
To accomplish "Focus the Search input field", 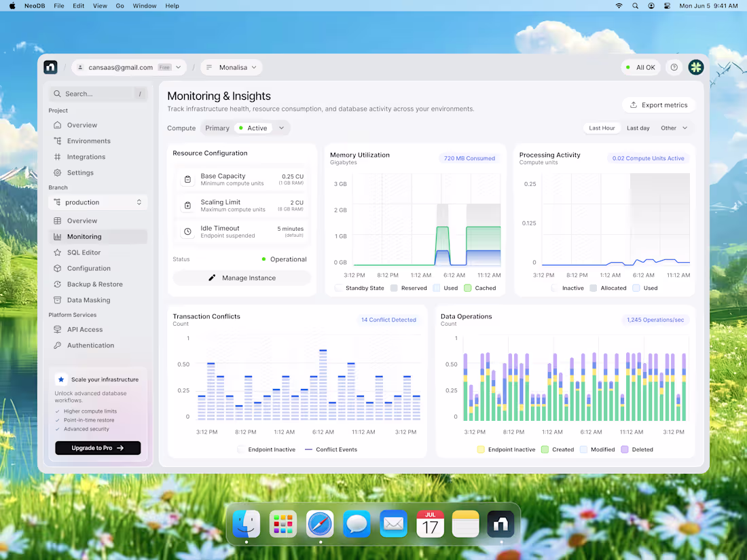I will (98, 94).
